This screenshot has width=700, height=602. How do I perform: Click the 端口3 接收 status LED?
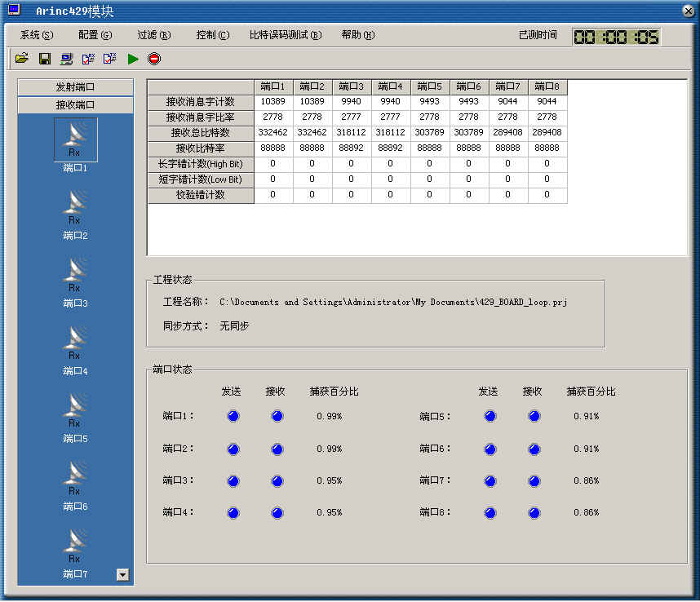(x=277, y=481)
